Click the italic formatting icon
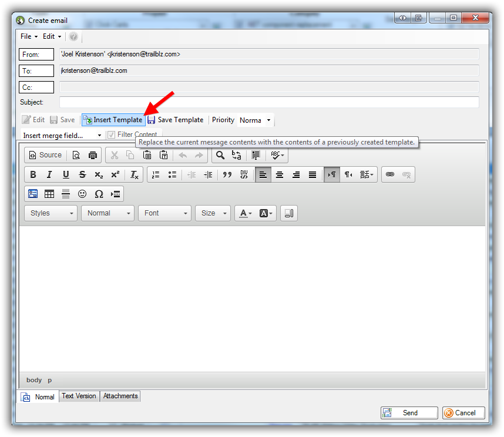The height and width of the screenshot is (437, 504). 49,174
